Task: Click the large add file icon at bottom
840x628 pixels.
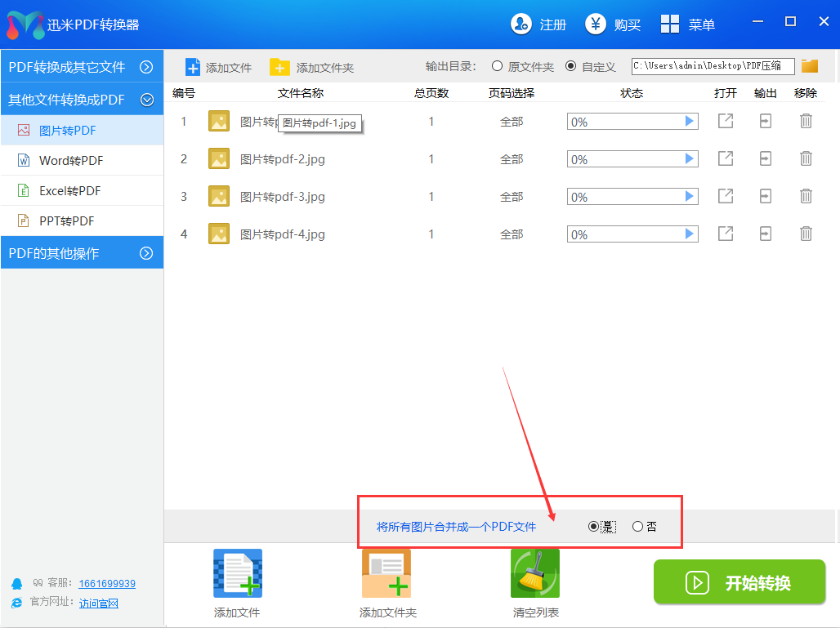Action: point(237,574)
